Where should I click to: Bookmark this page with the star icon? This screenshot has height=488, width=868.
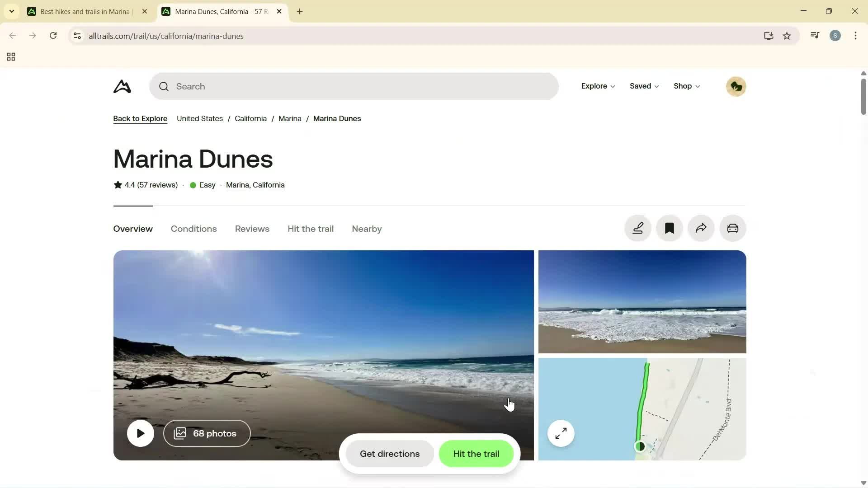(x=787, y=36)
